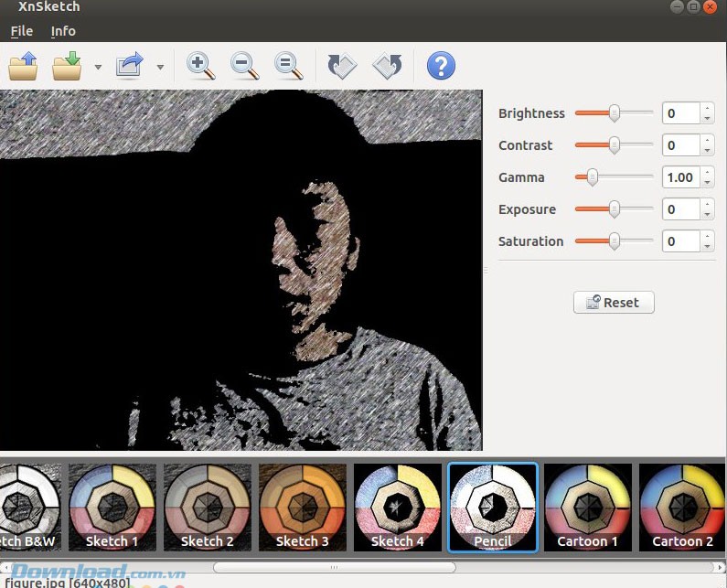Click the Brightness value field
The width and height of the screenshot is (727, 588).
680,113
